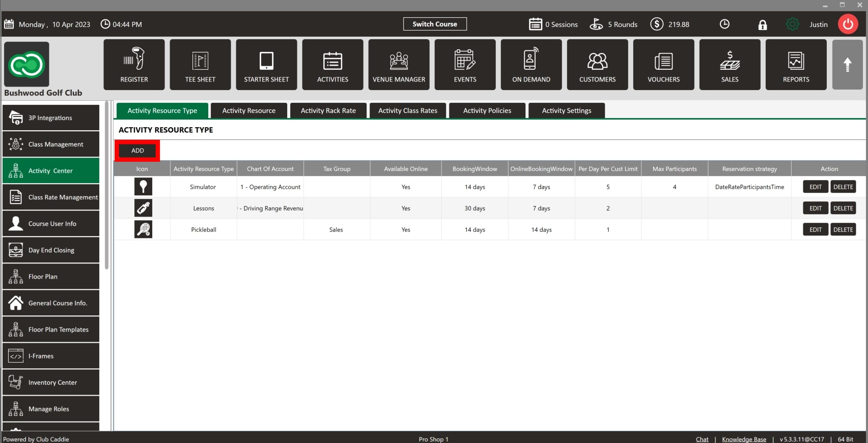Switch to the Activity Class Rates tab
Image resolution: width=868 pixels, height=443 pixels.
tap(408, 110)
